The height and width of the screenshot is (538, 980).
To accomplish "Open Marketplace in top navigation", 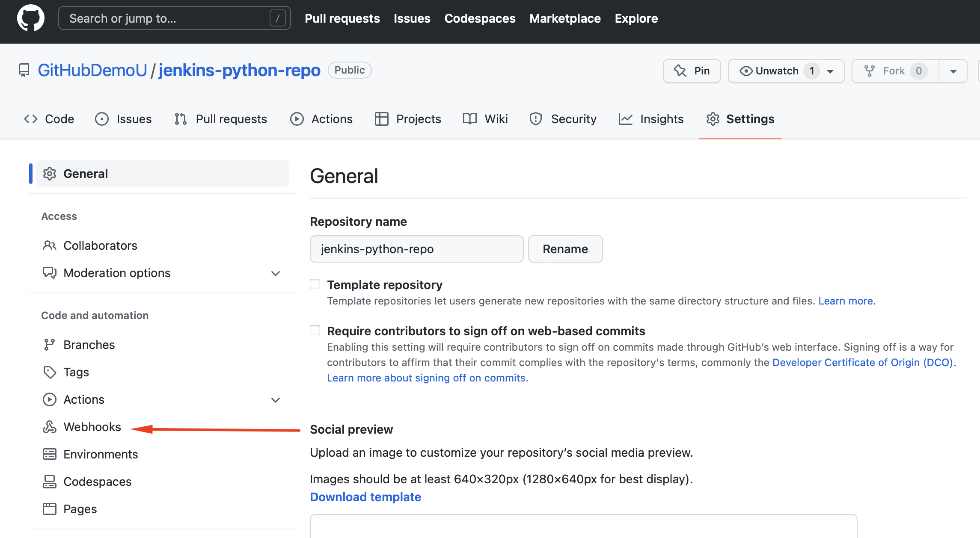I will point(565,18).
